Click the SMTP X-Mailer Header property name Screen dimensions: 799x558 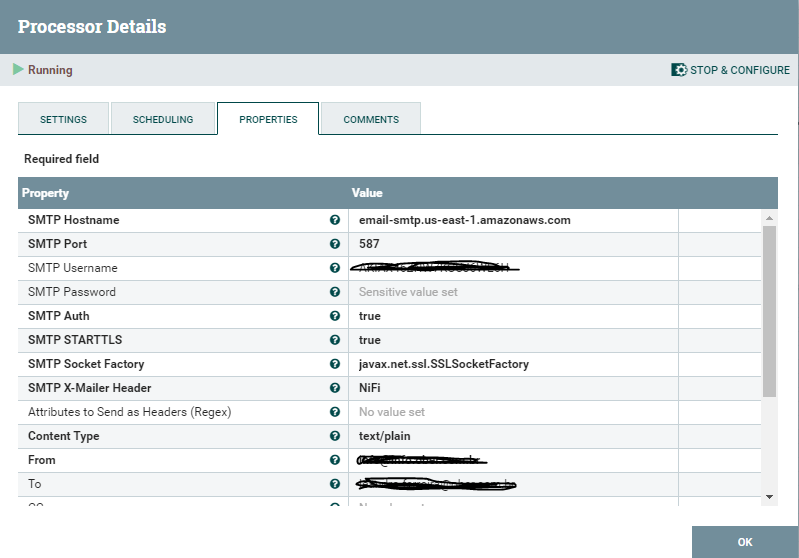click(x=90, y=387)
